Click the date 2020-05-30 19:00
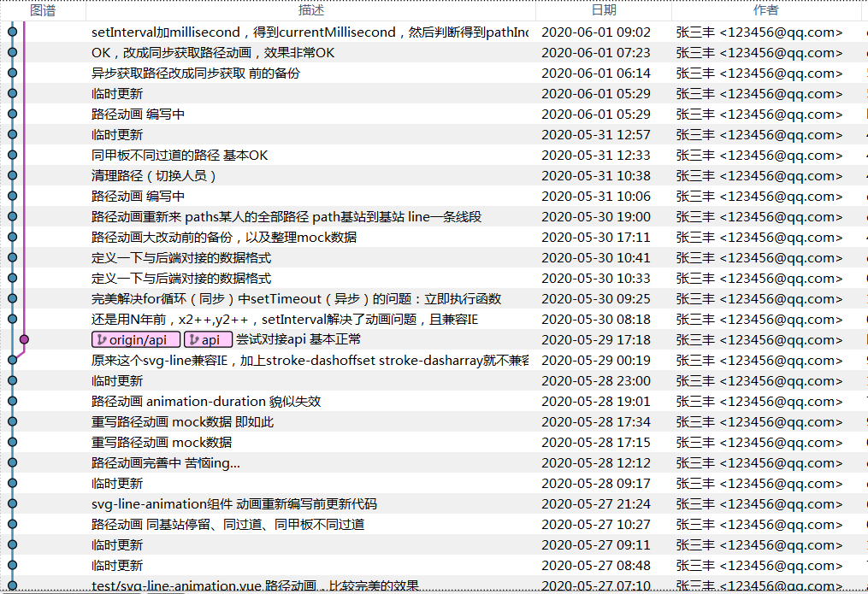This screenshot has width=868, height=594. (x=596, y=216)
